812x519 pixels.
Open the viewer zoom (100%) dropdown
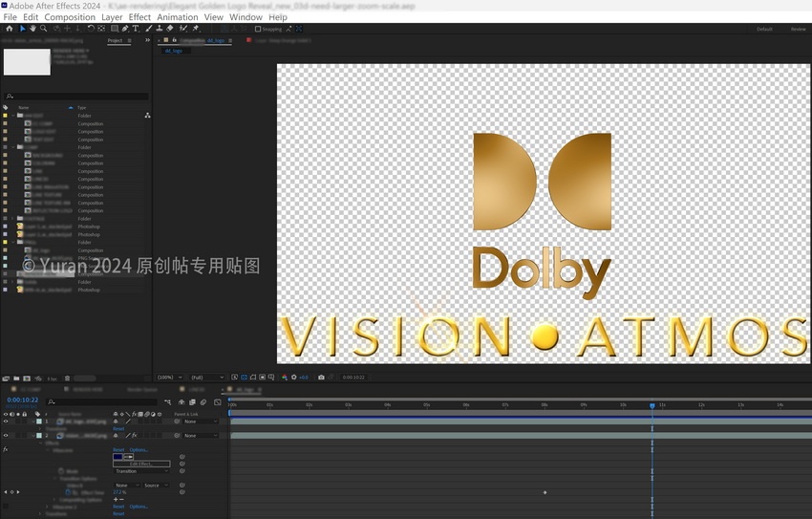(x=170, y=378)
